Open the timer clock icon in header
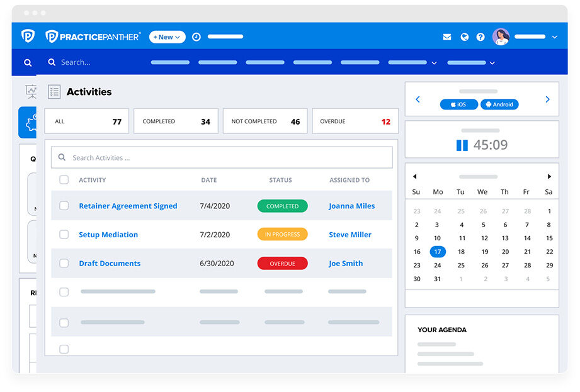The height and width of the screenshot is (392, 580). 196,37
